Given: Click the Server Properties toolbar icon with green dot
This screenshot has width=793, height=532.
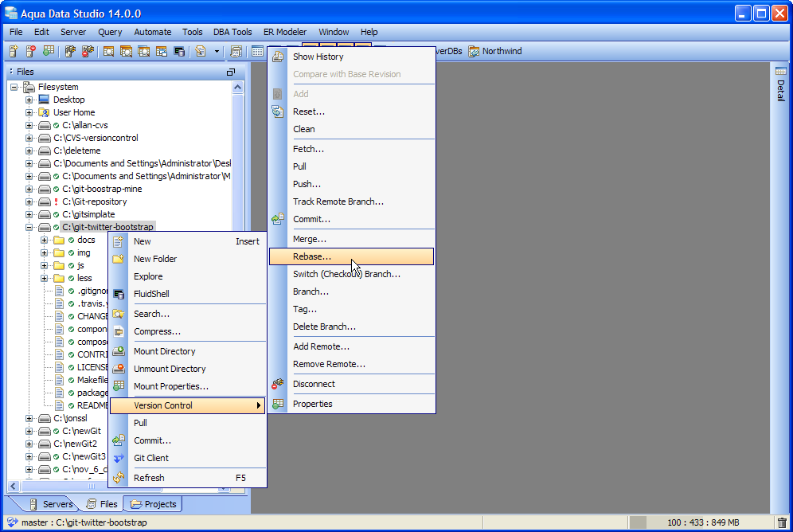Looking at the screenshot, I should point(49,51).
